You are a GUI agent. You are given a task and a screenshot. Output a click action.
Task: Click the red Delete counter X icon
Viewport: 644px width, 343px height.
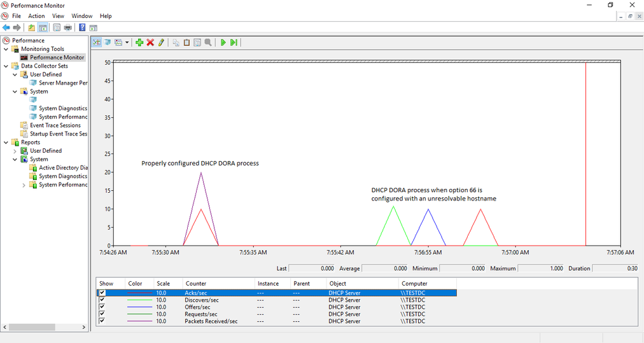150,43
